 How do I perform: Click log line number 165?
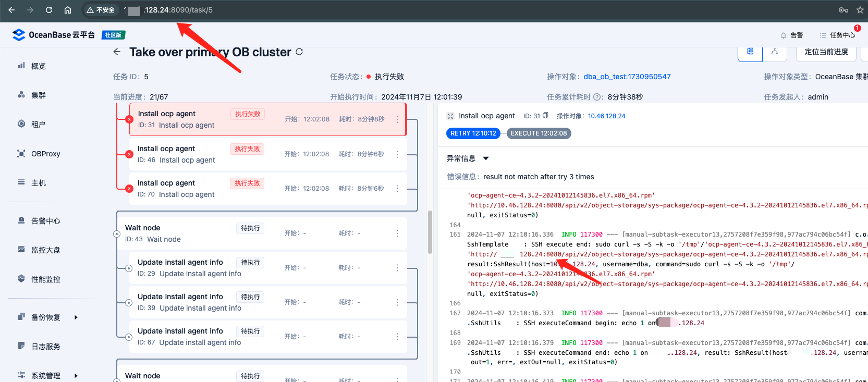click(x=455, y=235)
